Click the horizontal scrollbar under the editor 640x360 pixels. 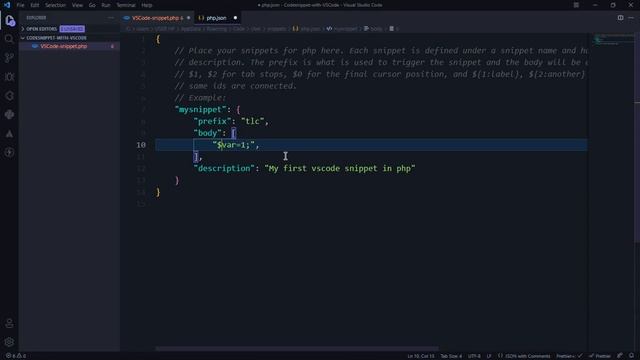click(297, 349)
